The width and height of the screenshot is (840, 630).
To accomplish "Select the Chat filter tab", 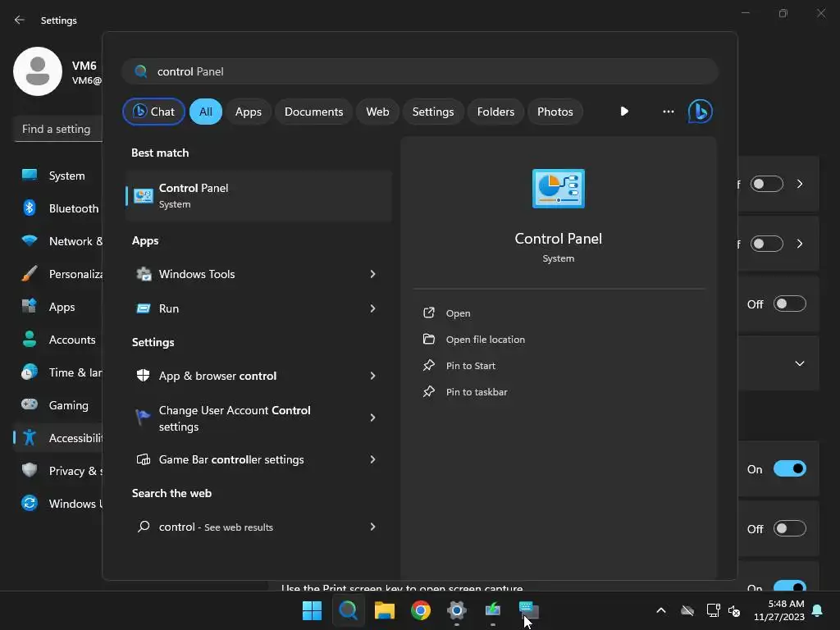I will pyautogui.click(x=153, y=112).
